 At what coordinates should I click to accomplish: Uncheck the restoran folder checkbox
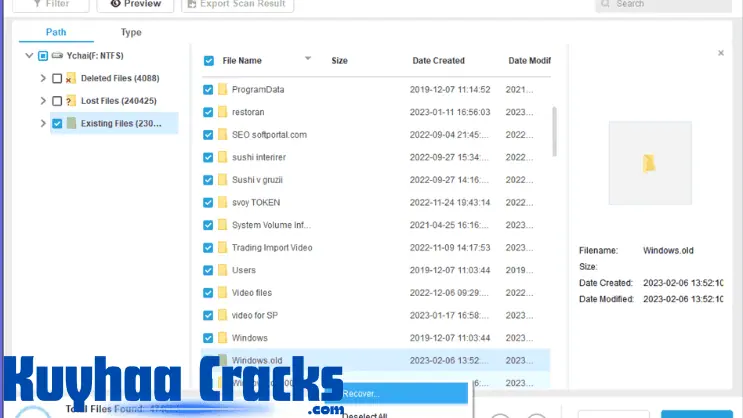pyautogui.click(x=208, y=113)
